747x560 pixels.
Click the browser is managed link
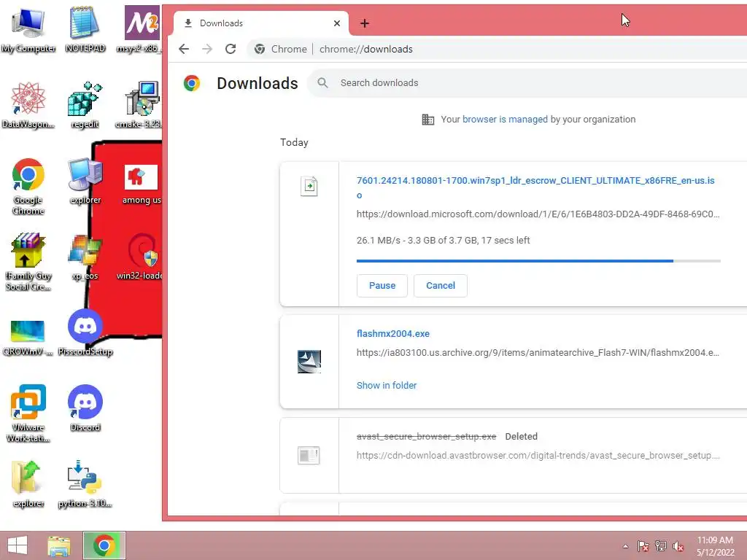[505, 120]
